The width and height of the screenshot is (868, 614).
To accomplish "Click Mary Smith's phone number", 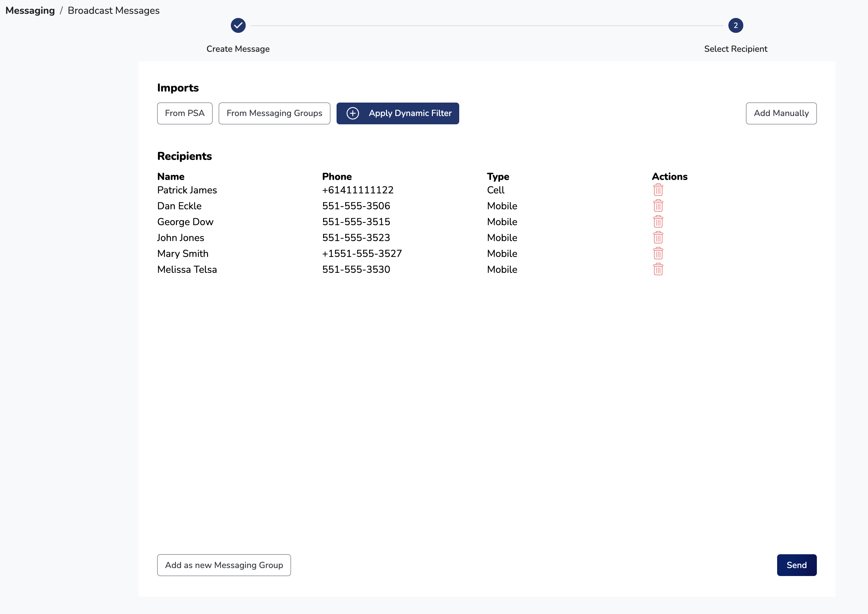I will (361, 253).
